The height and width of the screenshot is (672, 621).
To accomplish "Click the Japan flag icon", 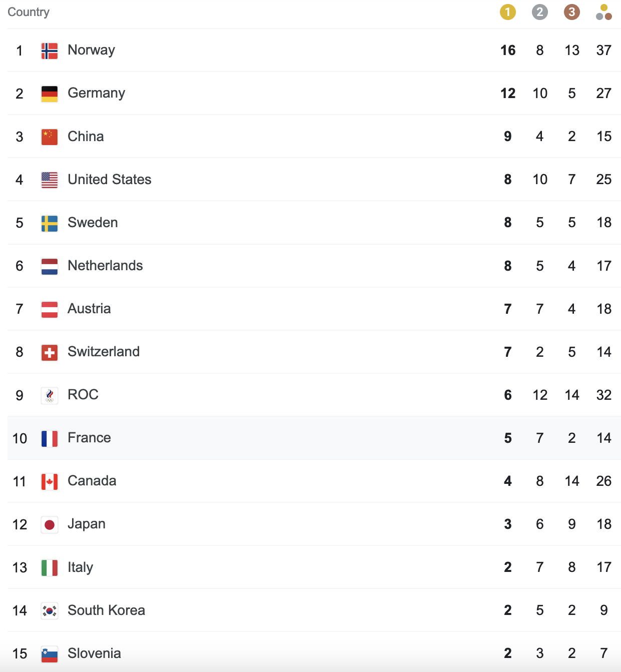I will (x=50, y=524).
